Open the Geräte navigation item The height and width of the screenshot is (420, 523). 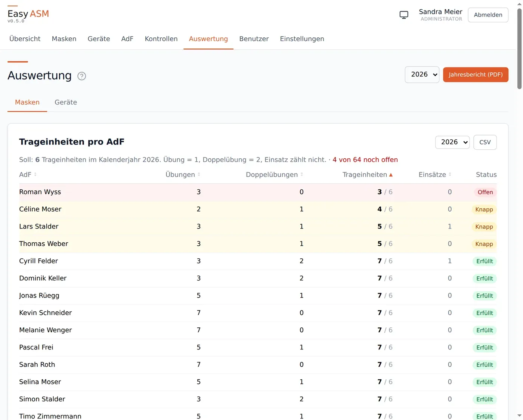coord(99,39)
